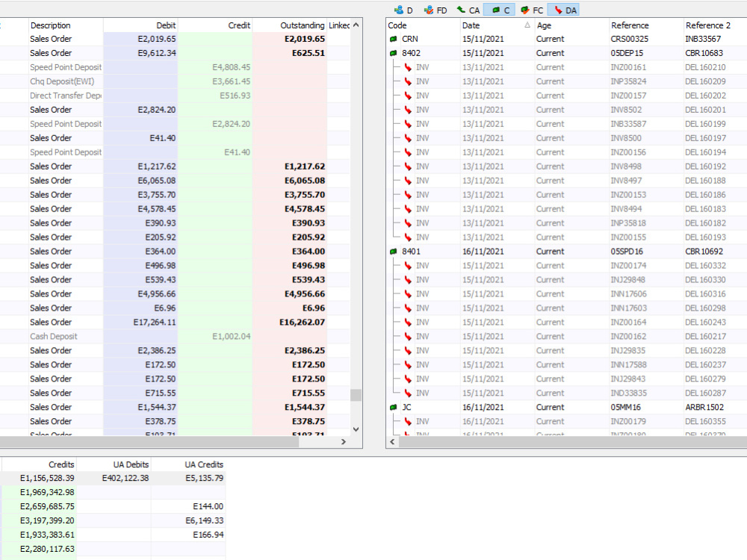The image size is (747, 560).
Task: Click the Debit column header
Action: pos(140,25)
